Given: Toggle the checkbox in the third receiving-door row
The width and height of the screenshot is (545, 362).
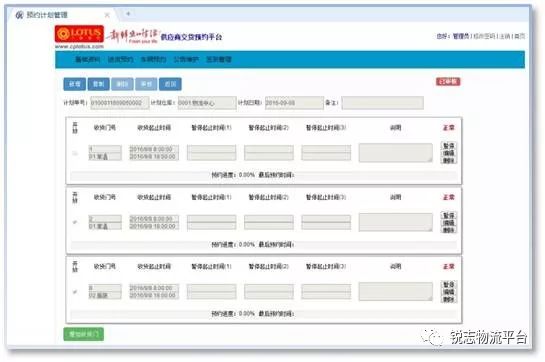Looking at the screenshot, I should pyautogui.click(x=75, y=292).
